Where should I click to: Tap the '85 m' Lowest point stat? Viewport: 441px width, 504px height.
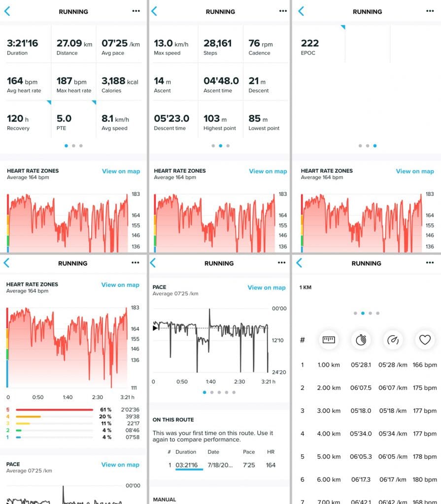[264, 122]
